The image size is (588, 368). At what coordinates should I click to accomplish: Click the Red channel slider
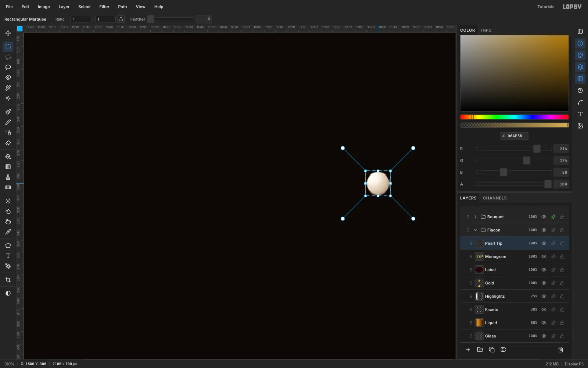514,149
